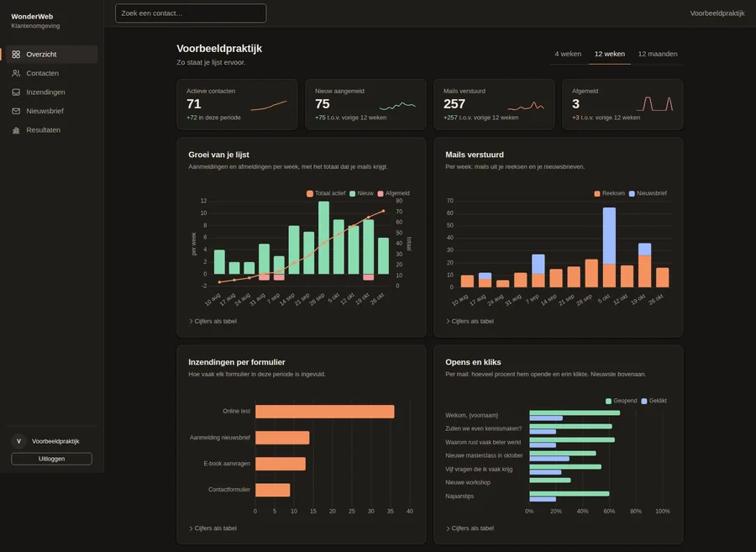Open the Nieuw aangemeld stat card
This screenshot has width=756, height=552.
pos(365,105)
